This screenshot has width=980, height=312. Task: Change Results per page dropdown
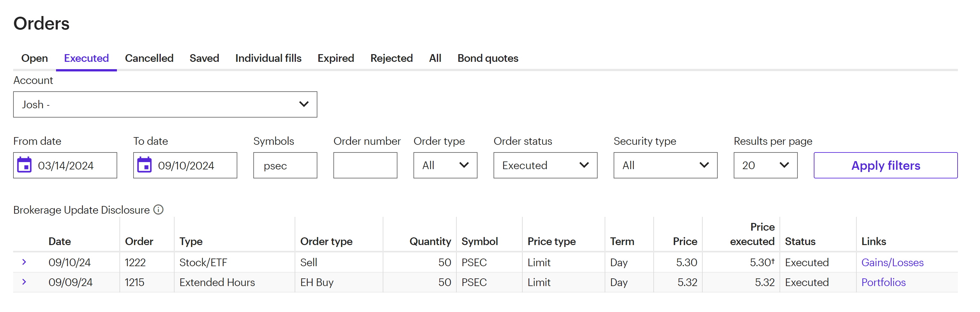click(765, 165)
